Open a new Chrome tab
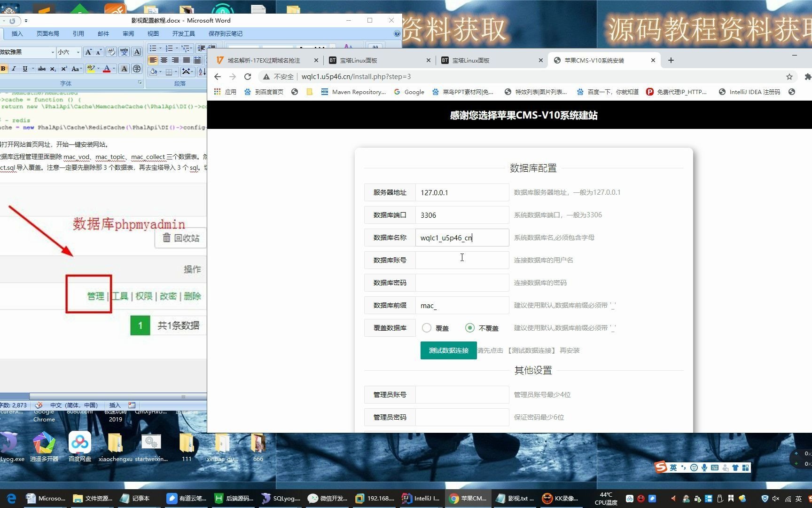The image size is (812, 508). point(671,60)
